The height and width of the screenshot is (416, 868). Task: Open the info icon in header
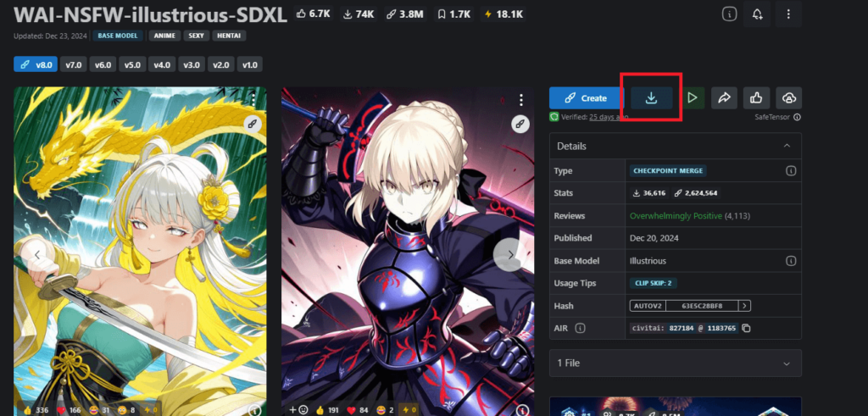tap(730, 14)
